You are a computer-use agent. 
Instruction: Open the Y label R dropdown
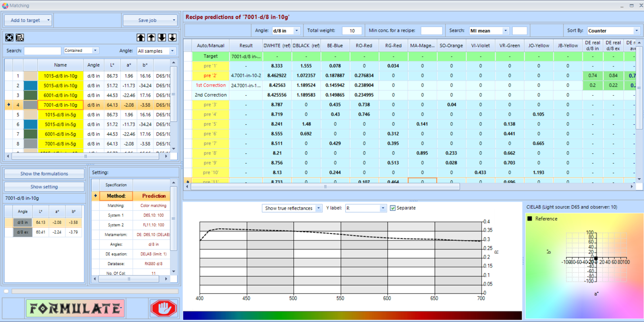click(x=383, y=208)
